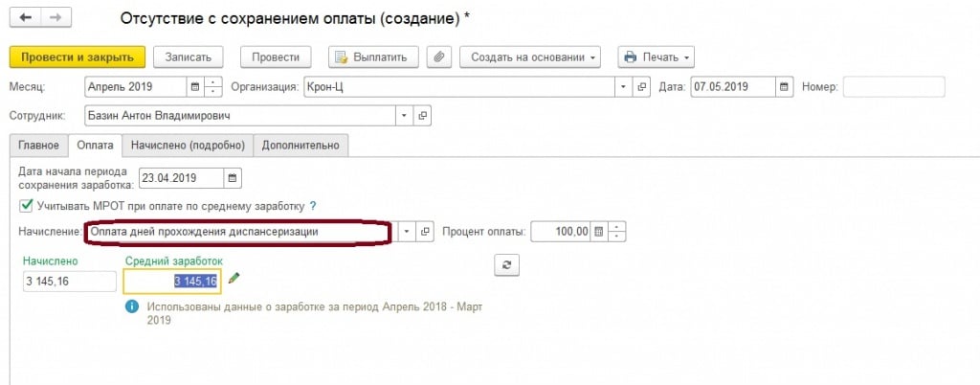The image size is (980, 385).
Task: Expand the Начисление dropdown list
Action: click(x=407, y=232)
